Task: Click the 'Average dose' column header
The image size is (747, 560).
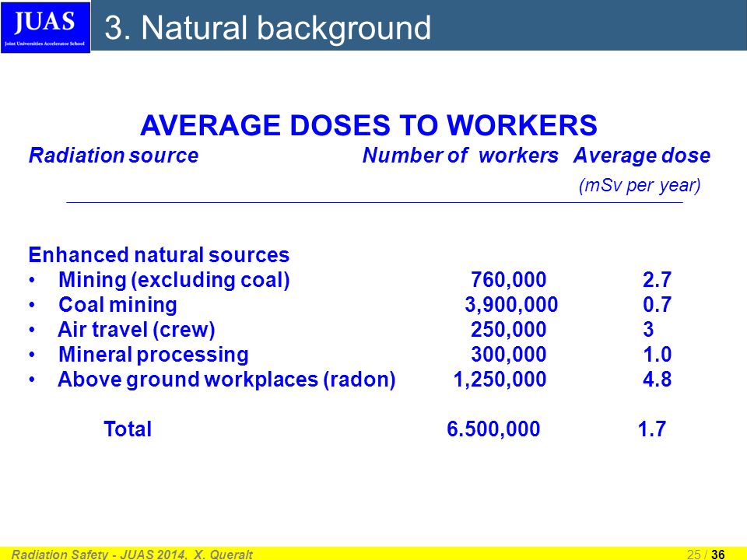Action: point(642,156)
